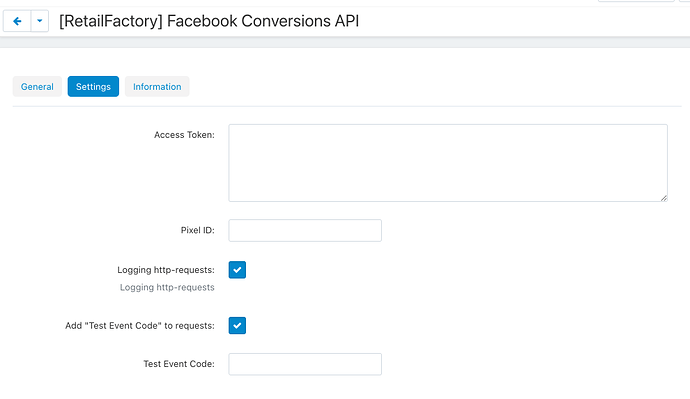Focus the Access Token text area
This screenshot has height=399, width=690.
[x=448, y=163]
